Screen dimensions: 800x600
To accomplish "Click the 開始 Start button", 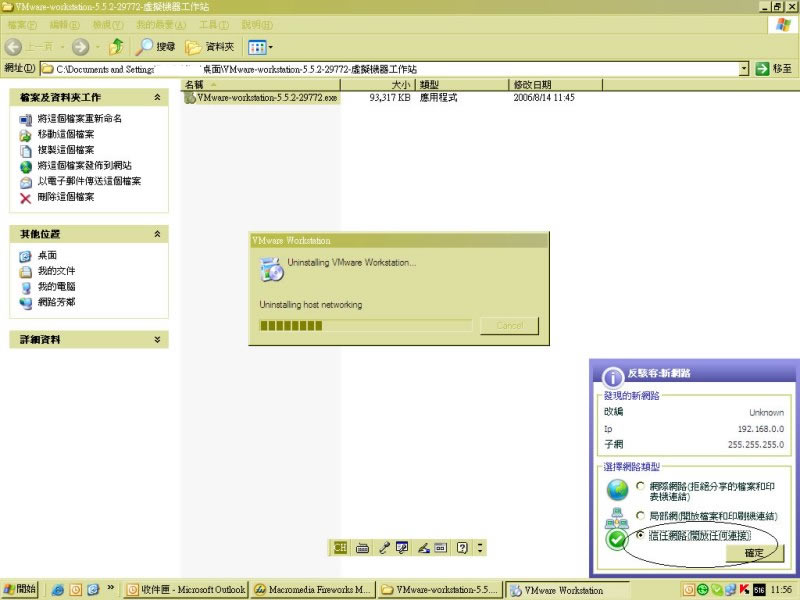I will coord(19,589).
